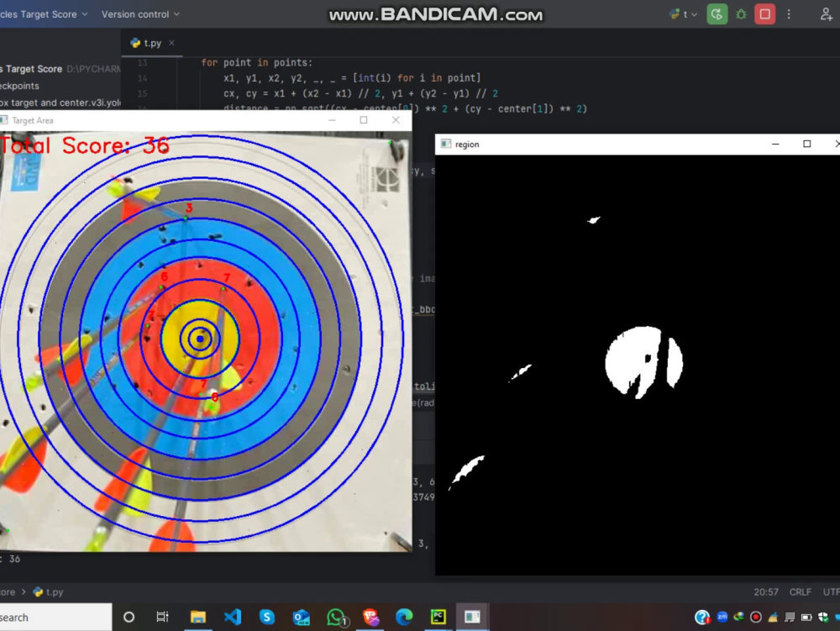Open Visual Studio Code from the taskbar

tap(233, 617)
